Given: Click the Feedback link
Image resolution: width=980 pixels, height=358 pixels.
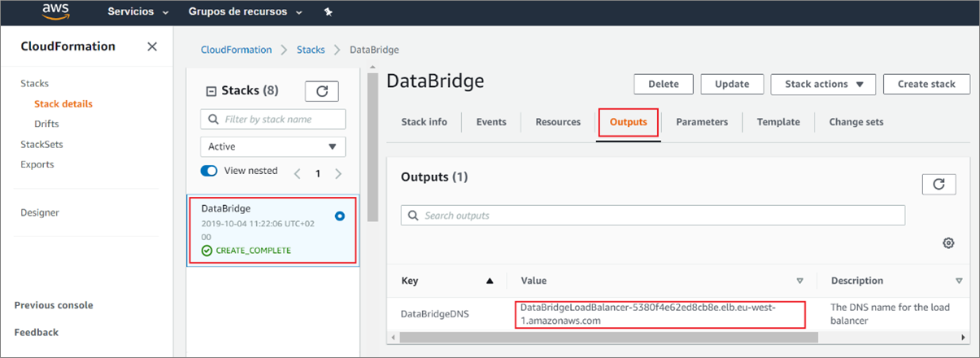Looking at the screenshot, I should click(37, 332).
